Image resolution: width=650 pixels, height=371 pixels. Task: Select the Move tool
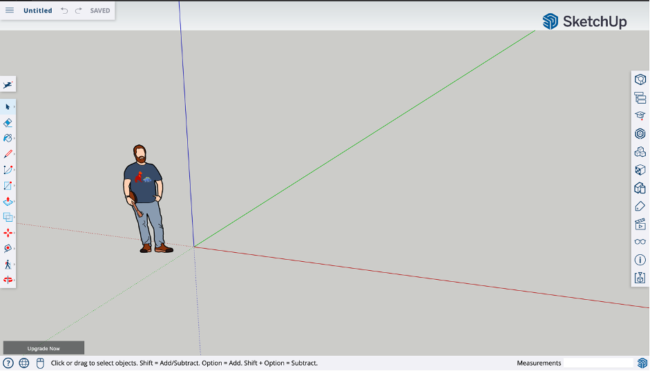(x=7, y=233)
